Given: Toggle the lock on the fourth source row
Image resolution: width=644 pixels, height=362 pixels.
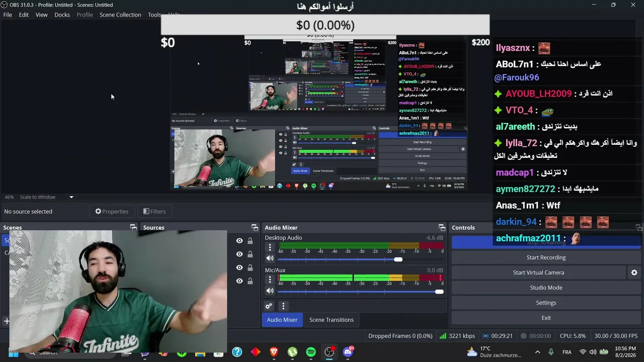Looking at the screenshot, I should point(250,281).
